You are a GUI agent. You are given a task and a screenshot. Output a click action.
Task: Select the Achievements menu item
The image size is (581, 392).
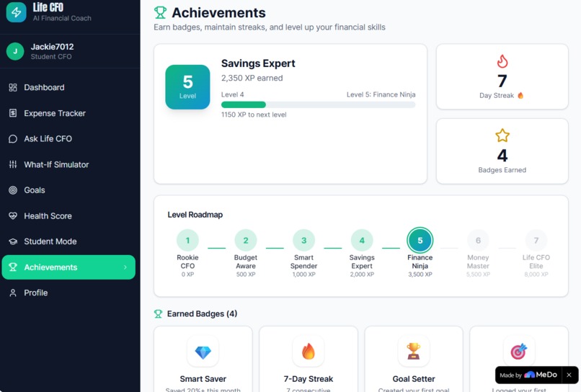[68, 267]
